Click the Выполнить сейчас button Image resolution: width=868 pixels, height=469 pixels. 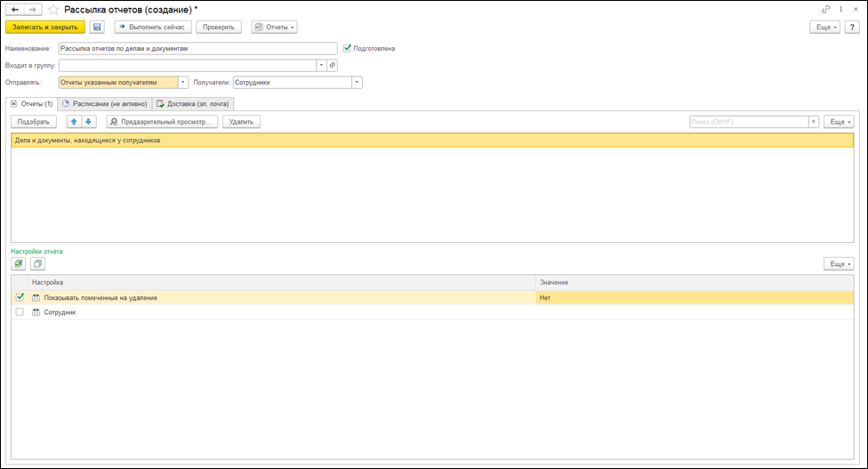(150, 28)
